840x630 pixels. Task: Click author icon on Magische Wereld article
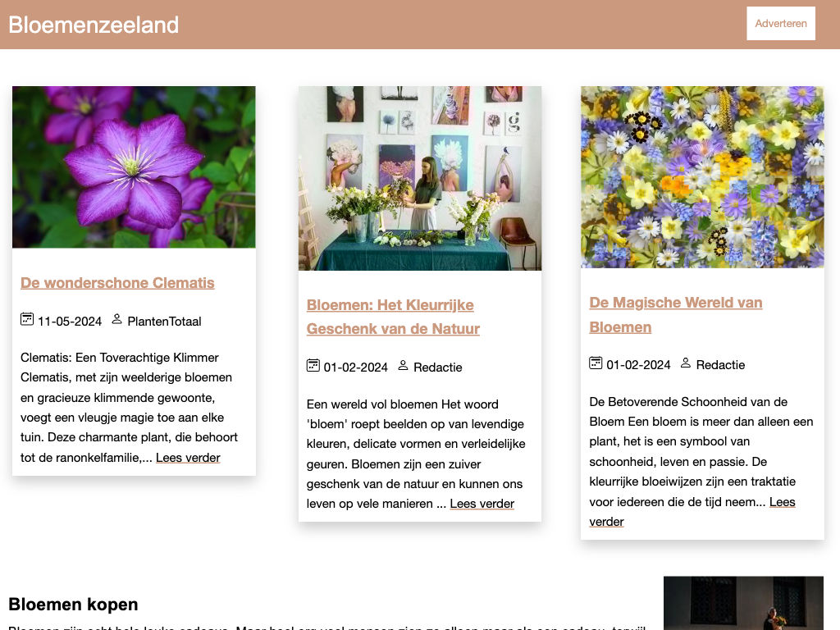[x=686, y=363]
